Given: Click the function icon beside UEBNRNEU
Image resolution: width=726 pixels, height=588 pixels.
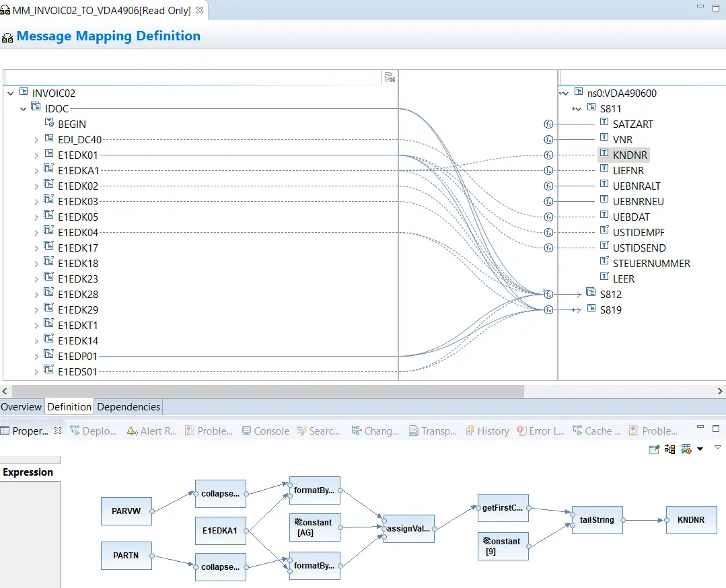Looking at the screenshot, I should [548, 201].
